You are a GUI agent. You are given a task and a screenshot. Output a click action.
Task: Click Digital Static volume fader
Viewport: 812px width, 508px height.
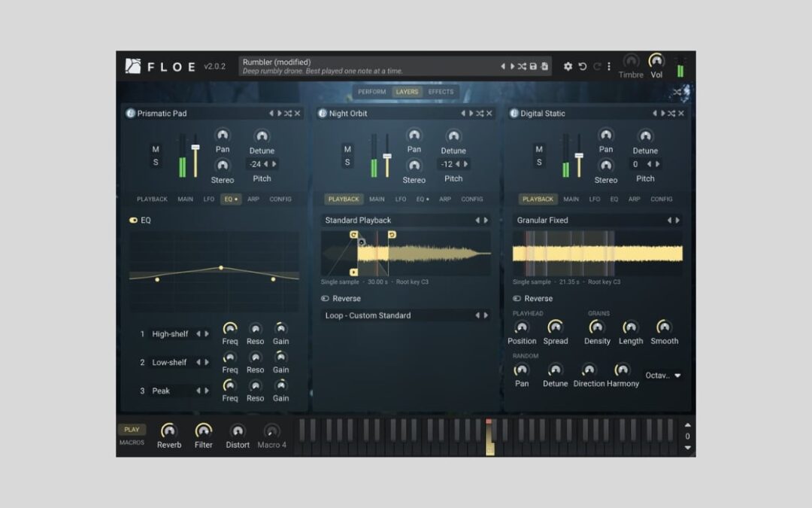579,156
